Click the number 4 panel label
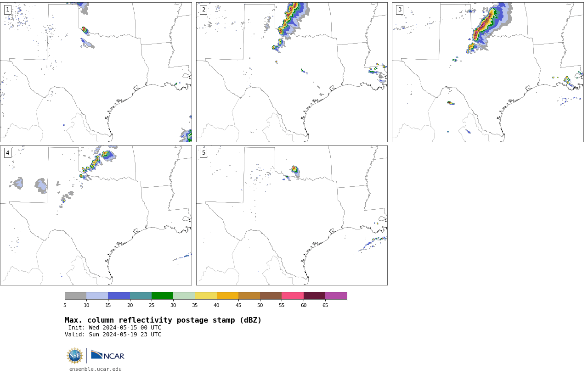 pyautogui.click(x=7, y=153)
